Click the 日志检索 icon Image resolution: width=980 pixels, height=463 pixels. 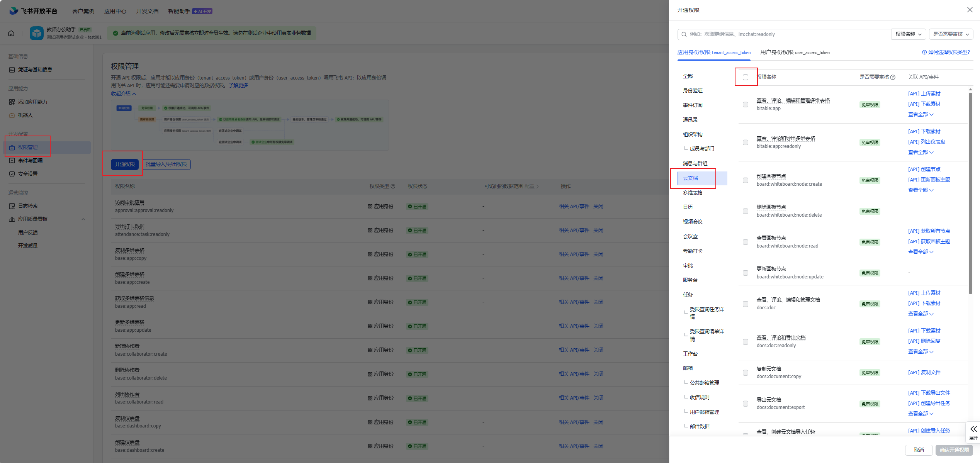tap(12, 206)
